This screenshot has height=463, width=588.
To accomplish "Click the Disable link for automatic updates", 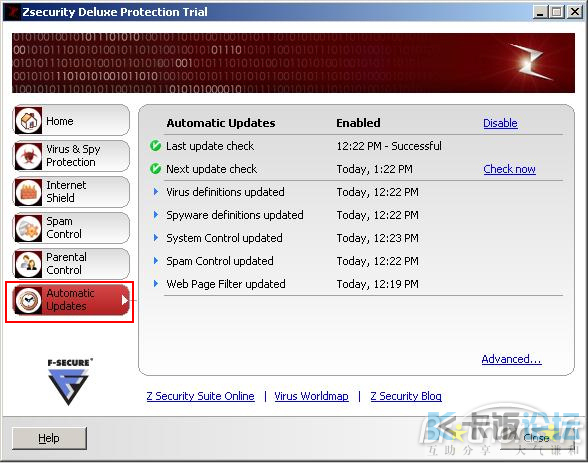I will tap(500, 123).
